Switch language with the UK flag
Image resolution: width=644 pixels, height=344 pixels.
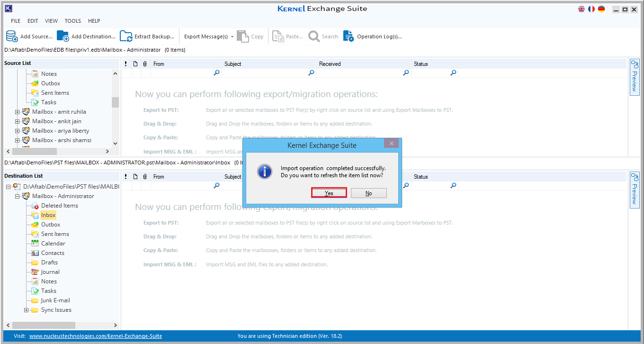(x=581, y=9)
